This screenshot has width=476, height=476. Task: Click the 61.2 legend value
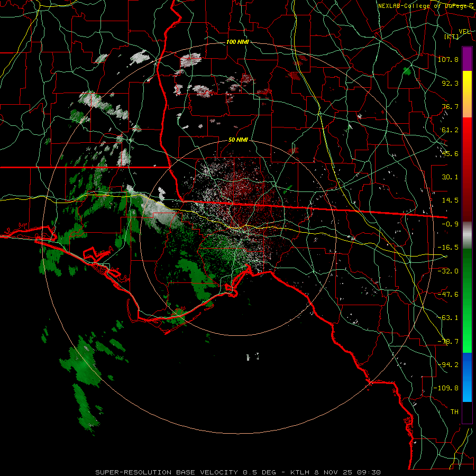click(x=450, y=130)
